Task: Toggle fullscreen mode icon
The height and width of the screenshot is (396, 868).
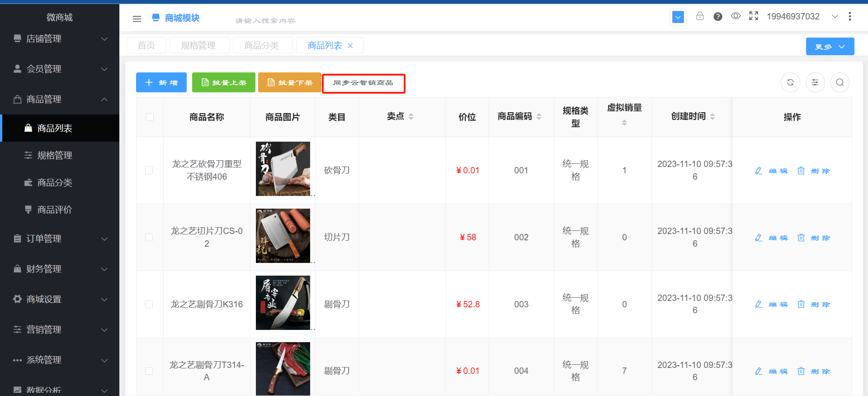Action: tap(754, 16)
